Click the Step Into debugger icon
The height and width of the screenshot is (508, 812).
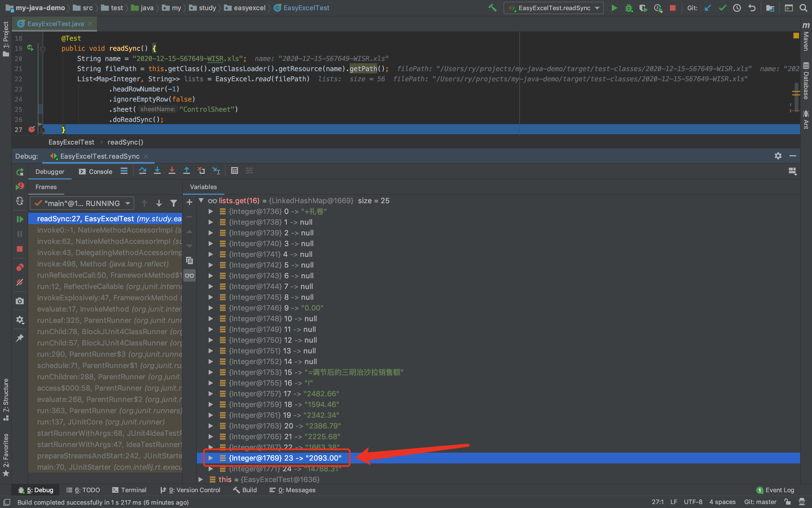pos(157,171)
